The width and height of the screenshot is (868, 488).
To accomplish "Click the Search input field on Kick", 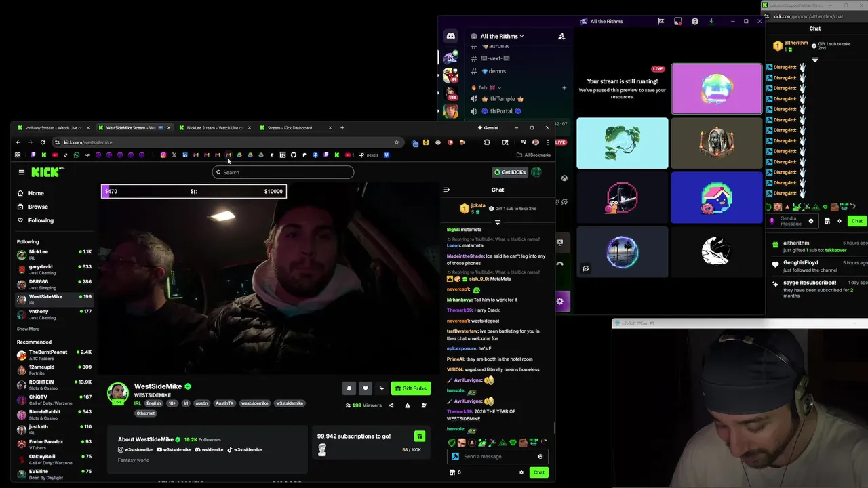I will tap(283, 172).
